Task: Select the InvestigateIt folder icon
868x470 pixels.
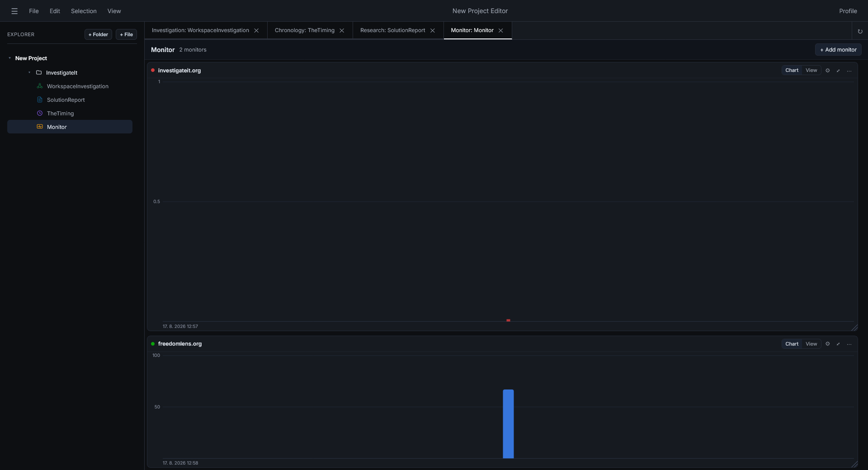Action: (39, 72)
